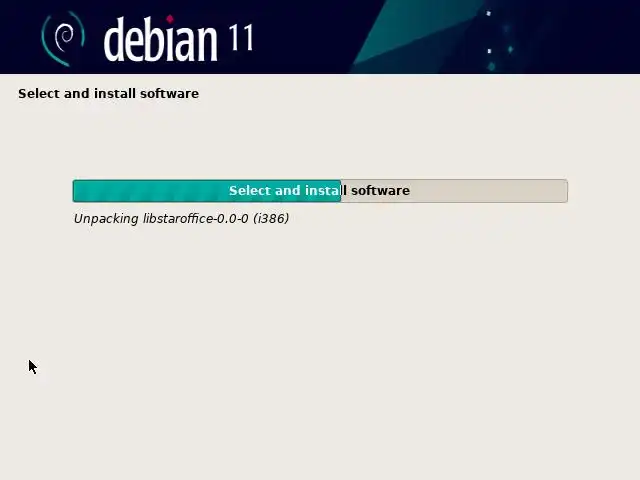Click the "Select and install software" page heading

[x=109, y=93]
